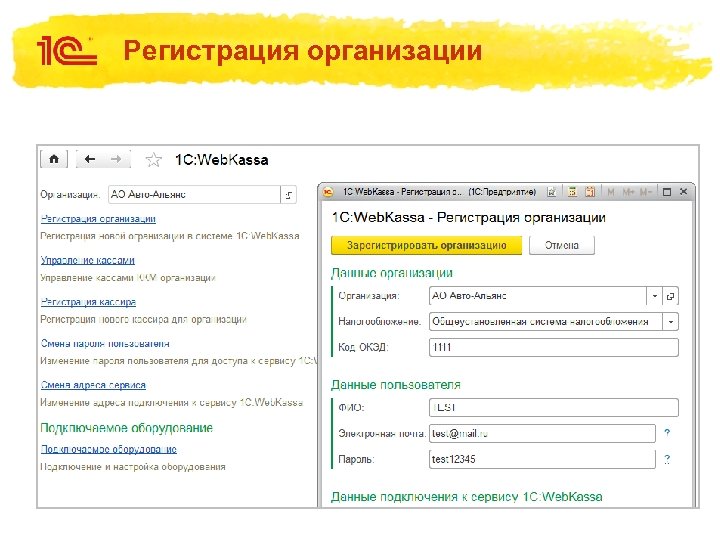This screenshot has height=540, width=720.
Task: Close the registration dialog window
Action: point(683,192)
